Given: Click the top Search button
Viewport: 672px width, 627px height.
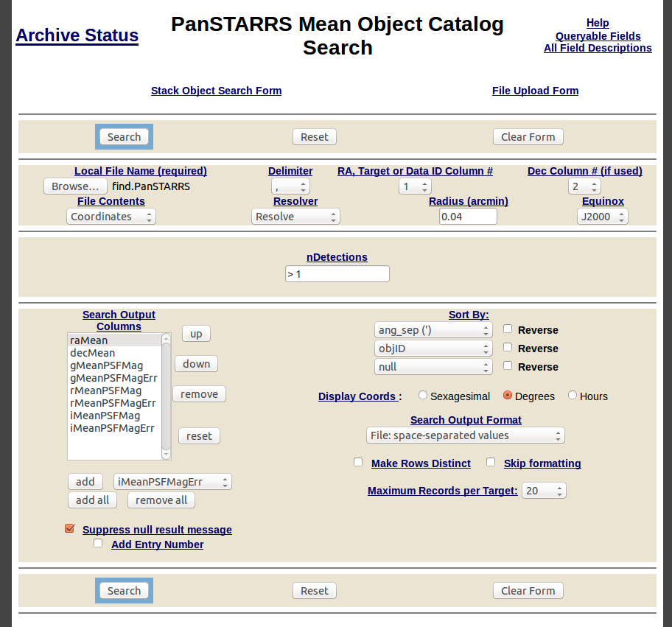Looking at the screenshot, I should click(124, 137).
